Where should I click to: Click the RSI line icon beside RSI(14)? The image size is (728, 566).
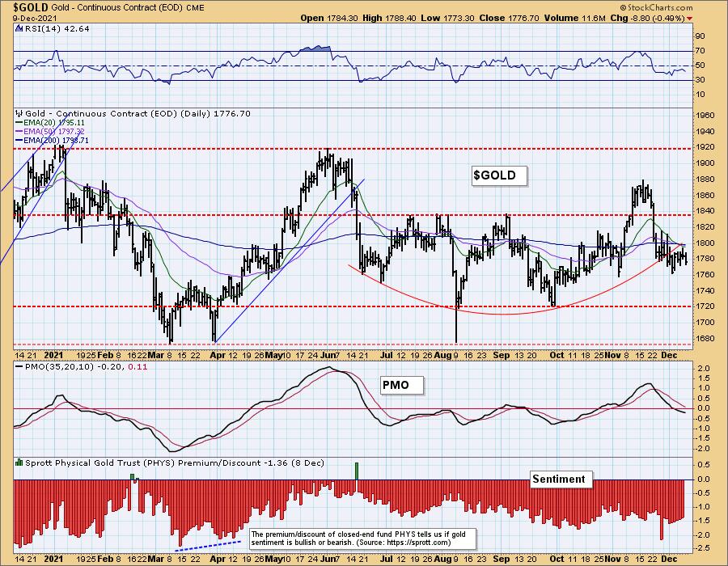coord(19,28)
